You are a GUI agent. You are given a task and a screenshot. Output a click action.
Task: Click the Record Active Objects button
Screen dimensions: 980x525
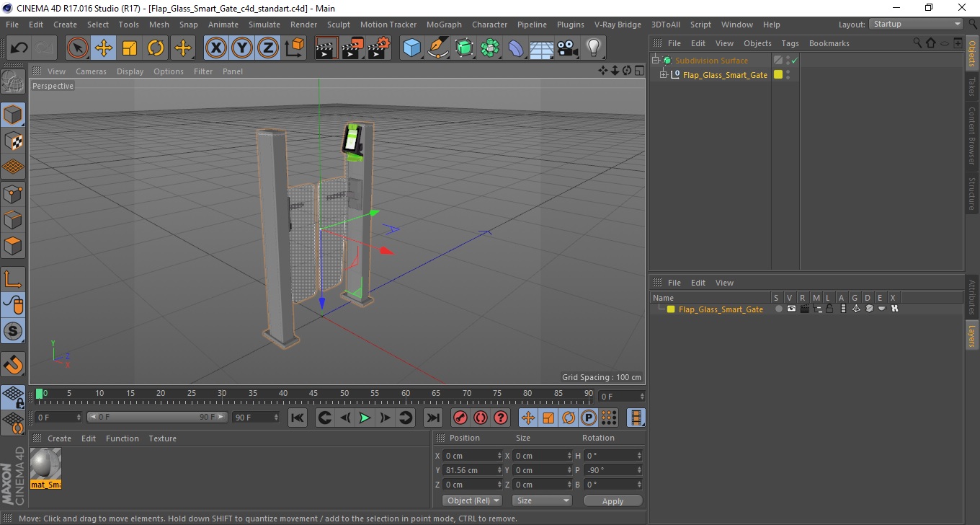click(460, 418)
